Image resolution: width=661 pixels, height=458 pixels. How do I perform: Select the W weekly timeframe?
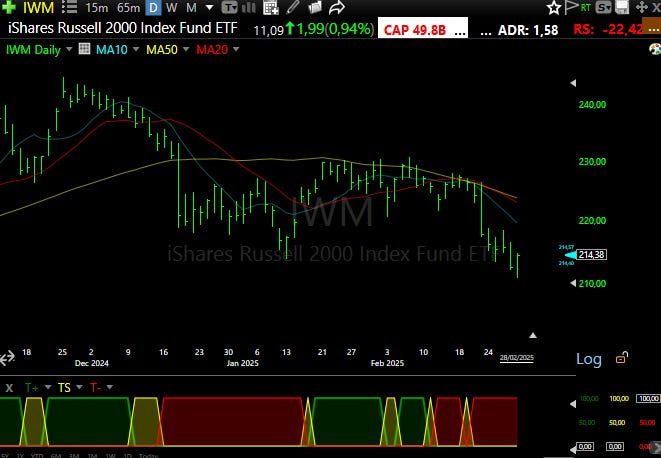click(171, 8)
